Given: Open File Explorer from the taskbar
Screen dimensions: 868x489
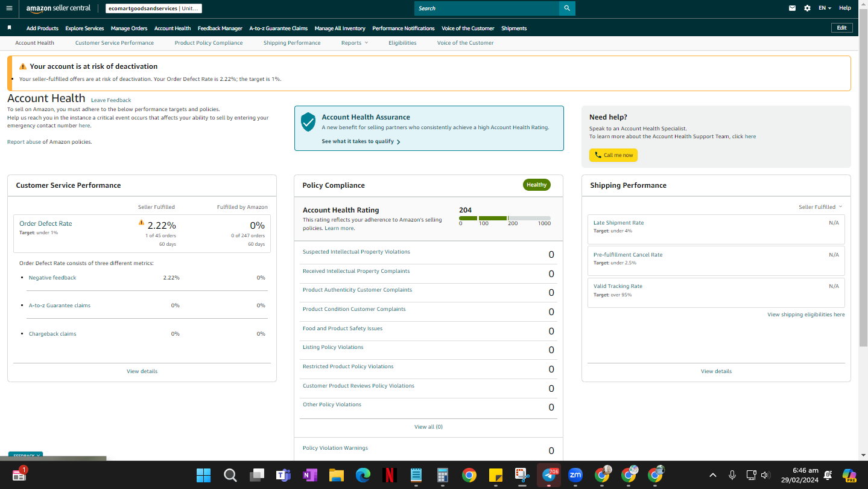Looking at the screenshot, I should click(336, 475).
